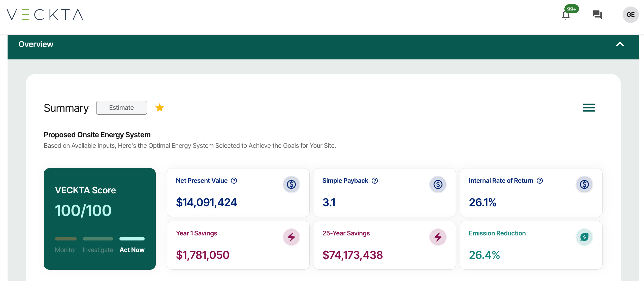Image resolution: width=644 pixels, height=281 pixels.
Task: Toggle the gold favorite star
Action: [x=159, y=108]
